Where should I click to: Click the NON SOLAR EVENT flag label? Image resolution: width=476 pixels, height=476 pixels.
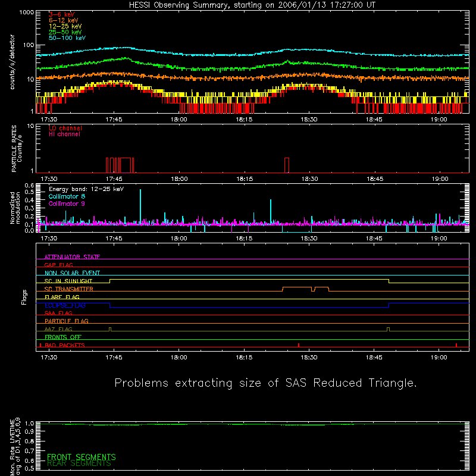72,273
